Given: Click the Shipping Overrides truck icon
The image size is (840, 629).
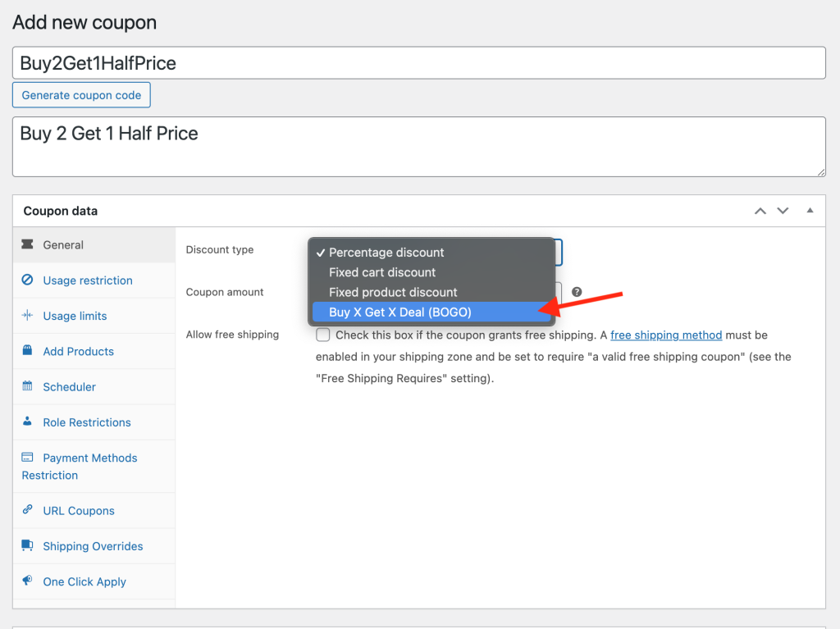Looking at the screenshot, I should pyautogui.click(x=27, y=545).
